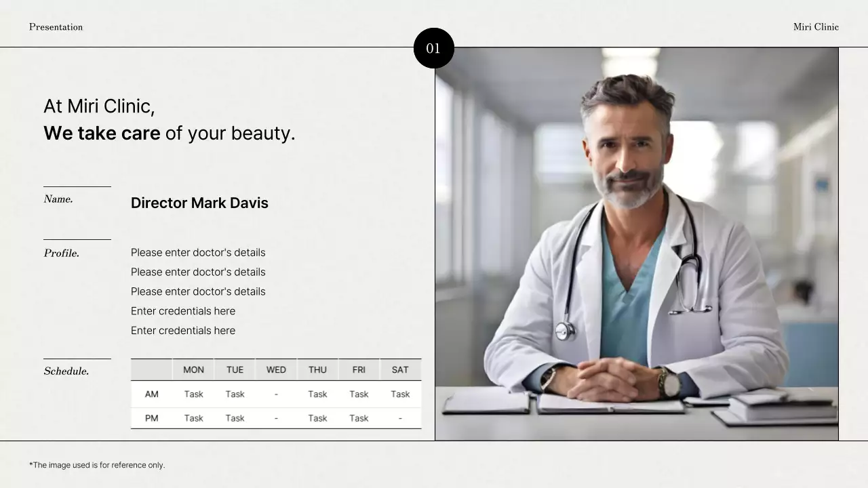Click the PM row label
868x488 pixels.
152,418
